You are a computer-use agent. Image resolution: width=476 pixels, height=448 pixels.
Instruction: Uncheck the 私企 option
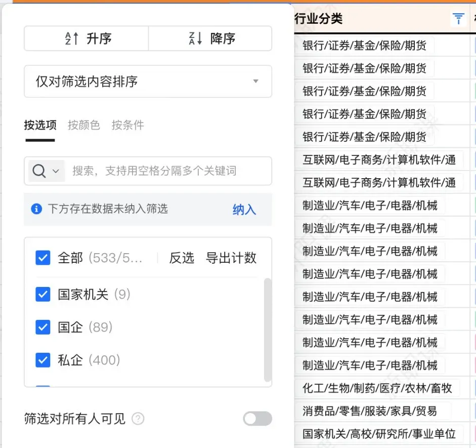tap(42, 360)
